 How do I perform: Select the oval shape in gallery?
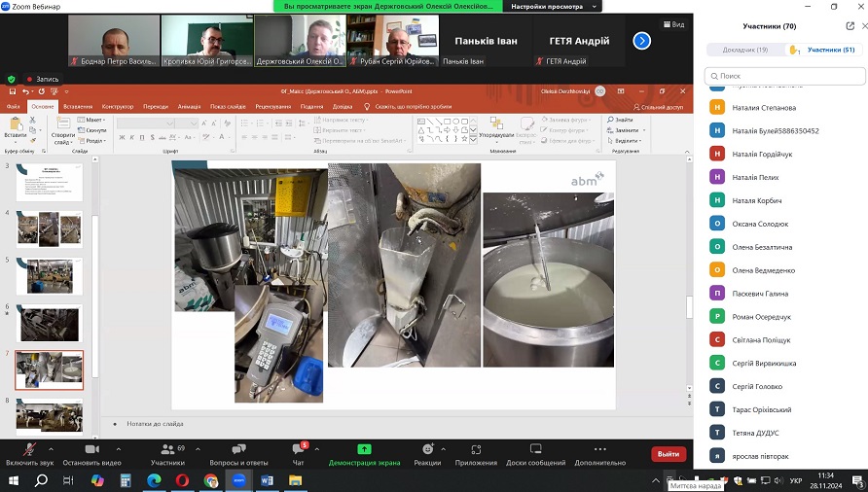pyautogui.click(x=456, y=122)
